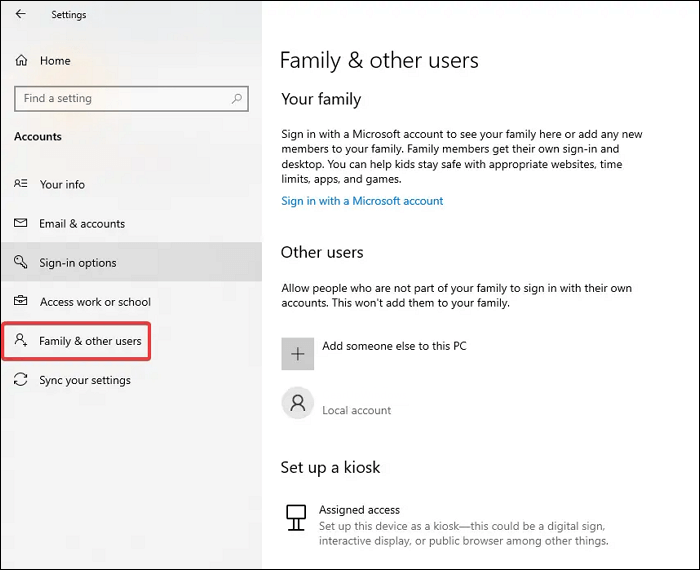Screen dimensions: 700x570
Task: Click the Local account avatar icon
Action: point(297,403)
